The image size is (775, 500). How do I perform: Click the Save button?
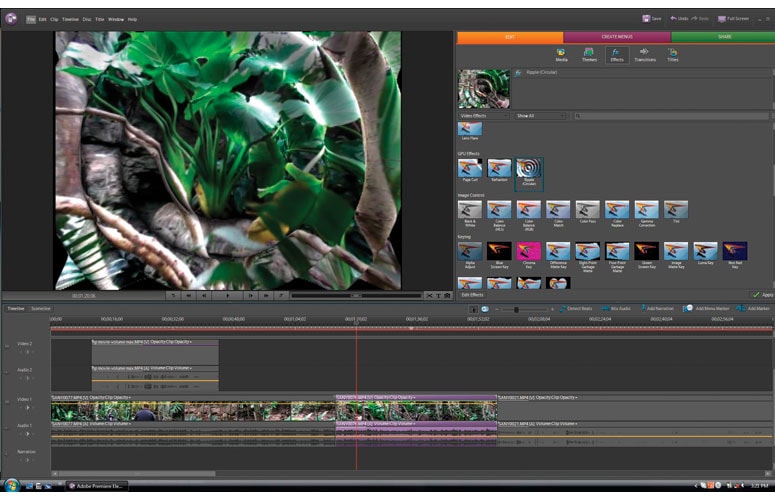click(x=651, y=19)
